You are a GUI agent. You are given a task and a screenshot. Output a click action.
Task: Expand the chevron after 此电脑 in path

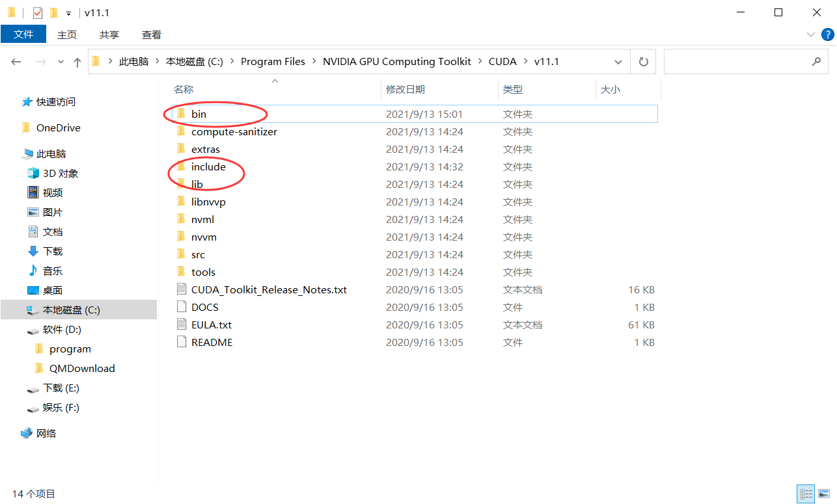click(x=157, y=62)
